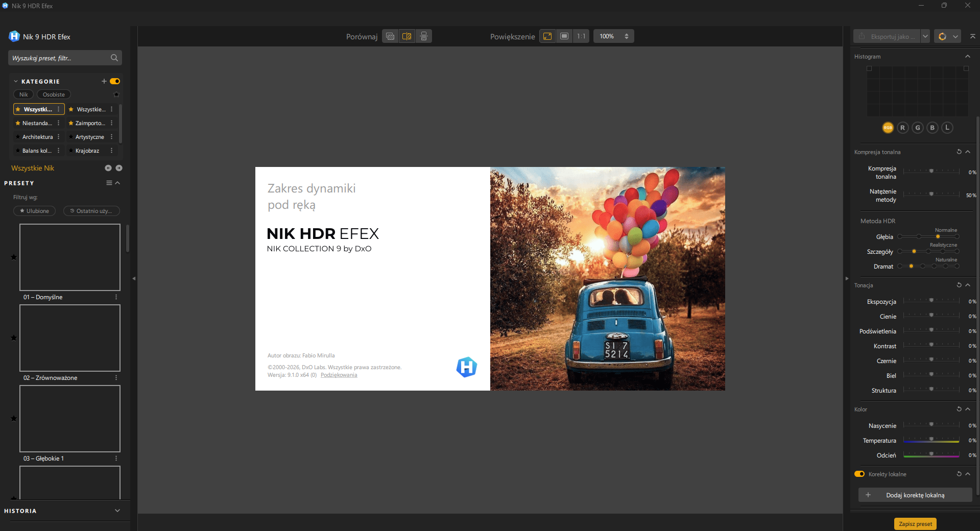This screenshot has width=980, height=531.
Task: Click the fit-to-screen zoom icon
Action: (547, 36)
